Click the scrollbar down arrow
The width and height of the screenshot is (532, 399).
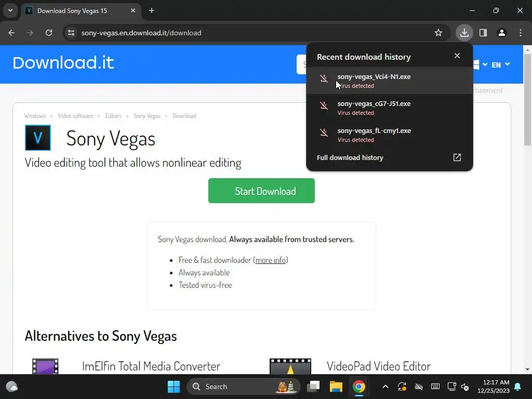tap(527, 369)
